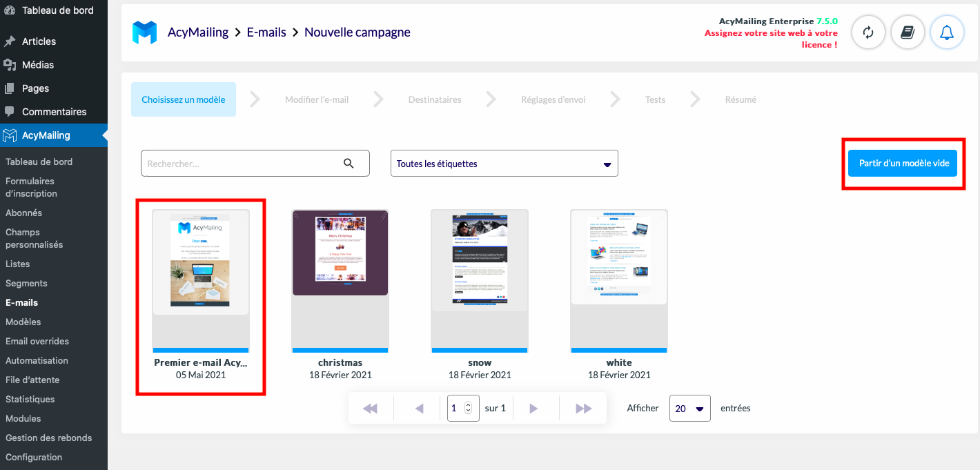Image resolution: width=980 pixels, height=470 pixels.
Task: Go to next page arrow
Action: pos(533,408)
